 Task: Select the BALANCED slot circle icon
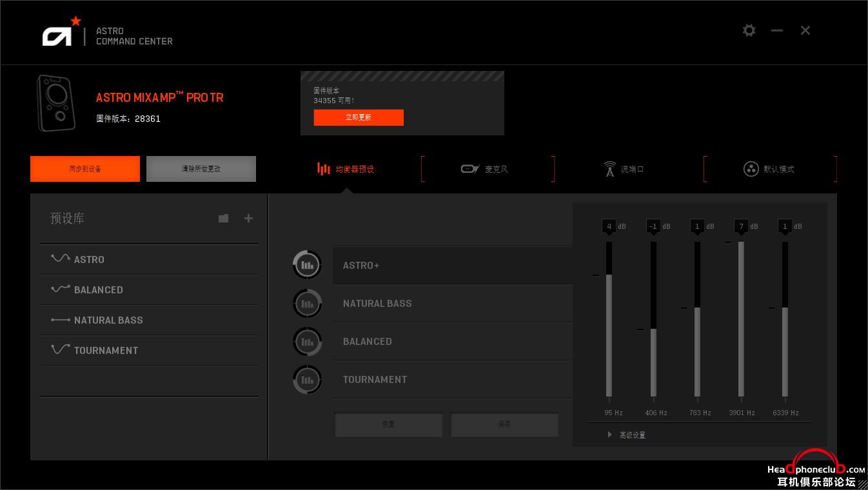pos(307,341)
